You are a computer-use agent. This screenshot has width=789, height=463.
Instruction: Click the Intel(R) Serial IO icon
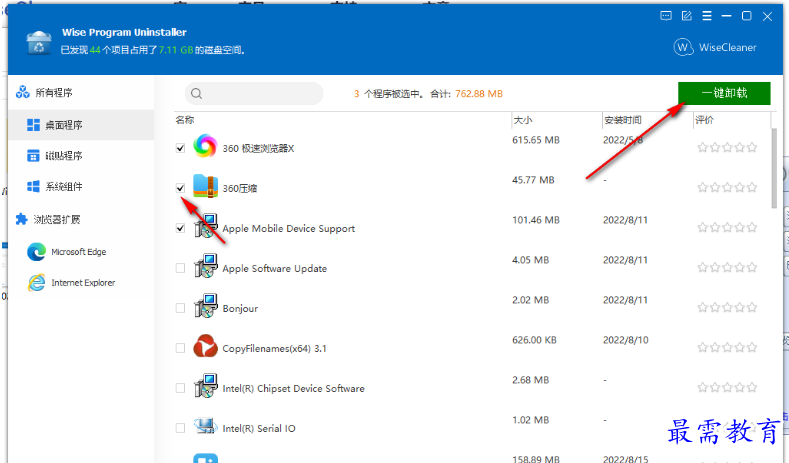coord(205,426)
